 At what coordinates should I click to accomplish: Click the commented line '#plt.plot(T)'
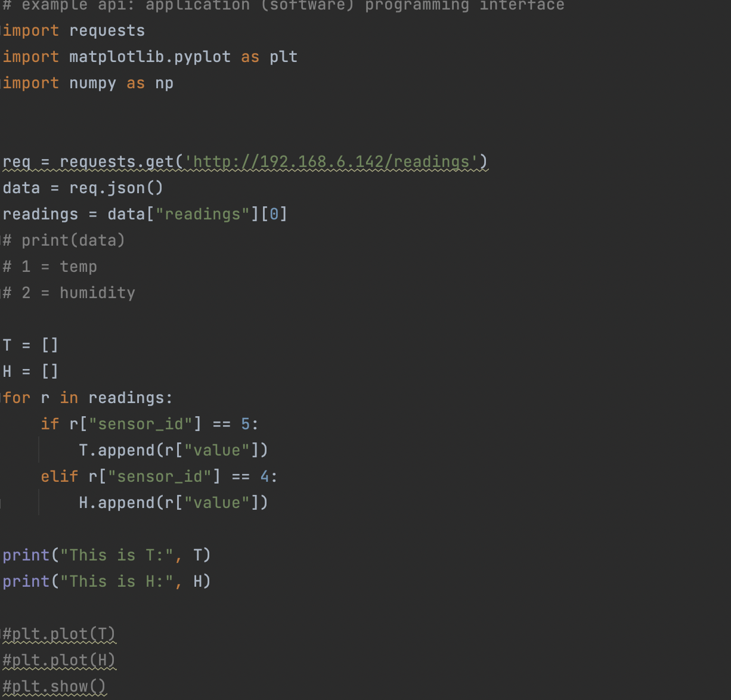tap(59, 634)
